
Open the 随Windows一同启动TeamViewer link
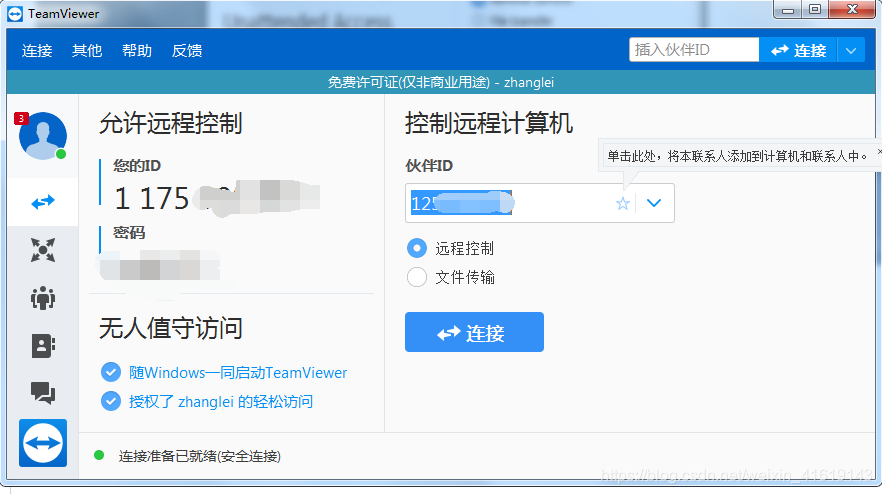pyautogui.click(x=238, y=372)
